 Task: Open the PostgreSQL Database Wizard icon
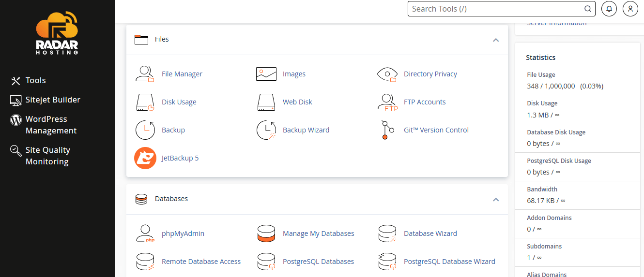(x=387, y=262)
